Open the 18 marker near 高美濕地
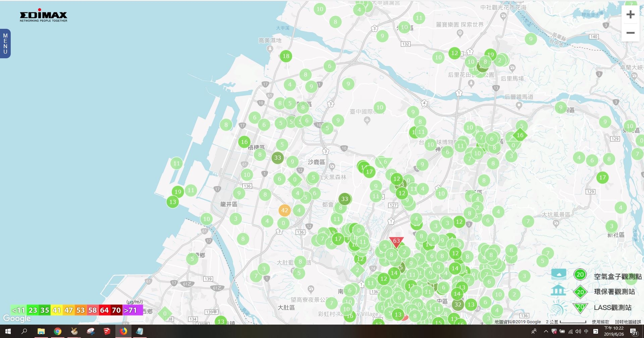 (x=286, y=56)
